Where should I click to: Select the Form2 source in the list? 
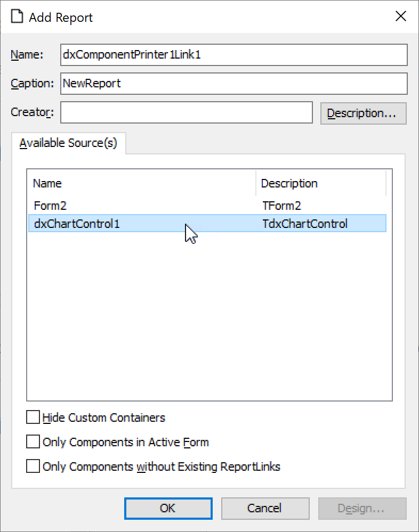(51, 206)
